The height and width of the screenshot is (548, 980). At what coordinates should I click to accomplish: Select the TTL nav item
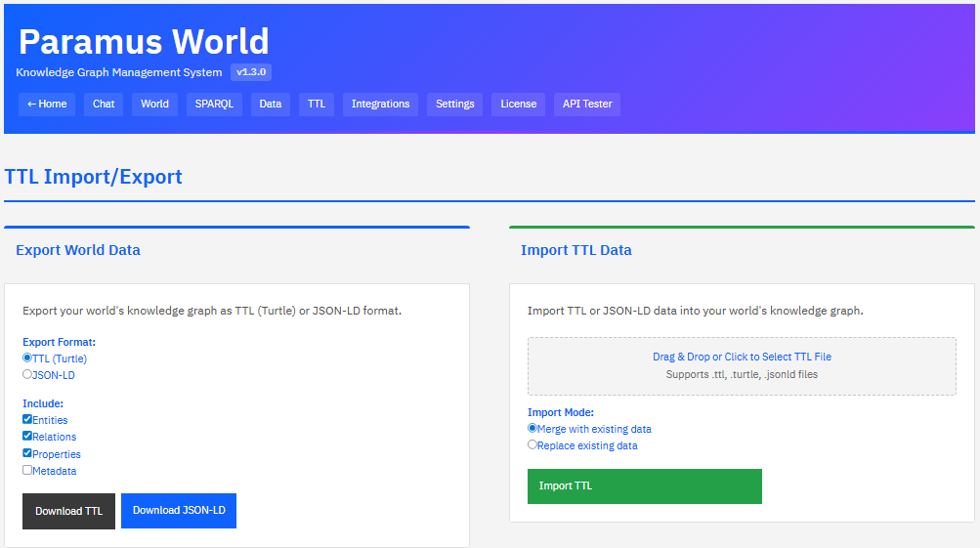317,105
